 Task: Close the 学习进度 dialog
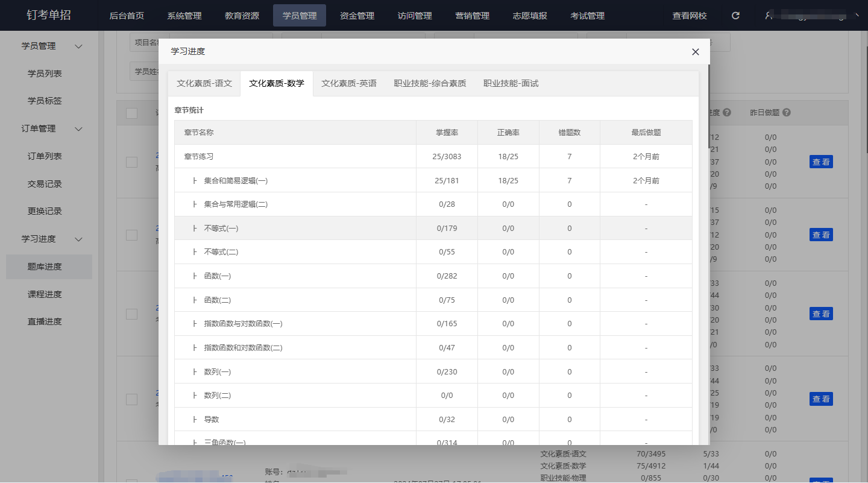[695, 52]
